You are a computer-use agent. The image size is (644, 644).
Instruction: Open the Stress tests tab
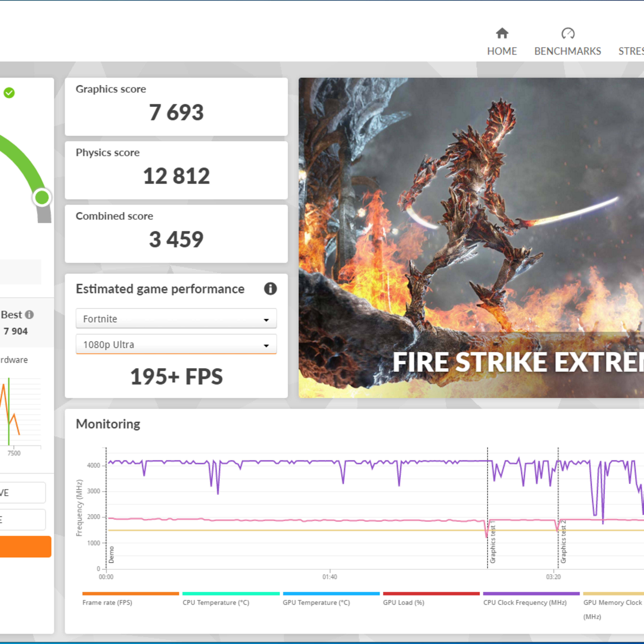[x=631, y=51]
